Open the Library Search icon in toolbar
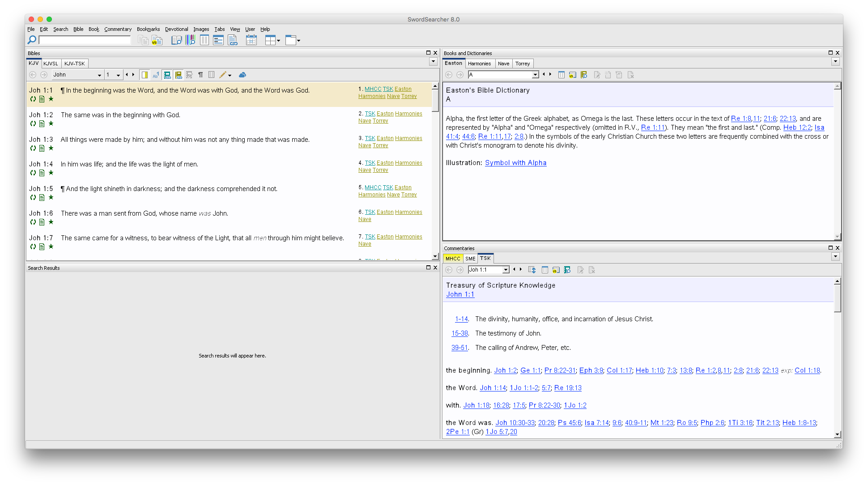This screenshot has height=485, width=868. tap(191, 40)
